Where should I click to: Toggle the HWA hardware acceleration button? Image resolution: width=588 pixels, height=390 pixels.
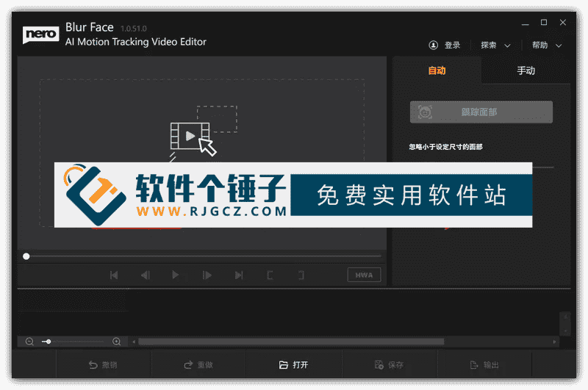(364, 275)
